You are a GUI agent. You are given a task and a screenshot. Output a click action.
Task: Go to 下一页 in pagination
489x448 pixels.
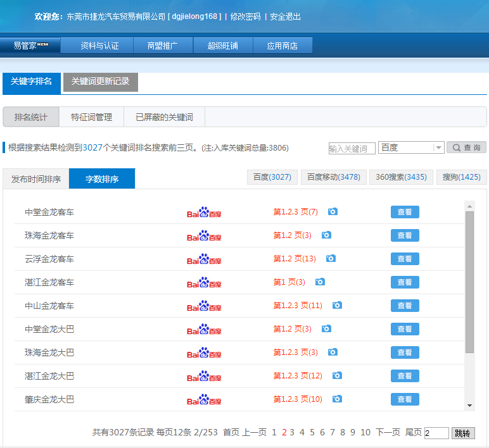388,432
